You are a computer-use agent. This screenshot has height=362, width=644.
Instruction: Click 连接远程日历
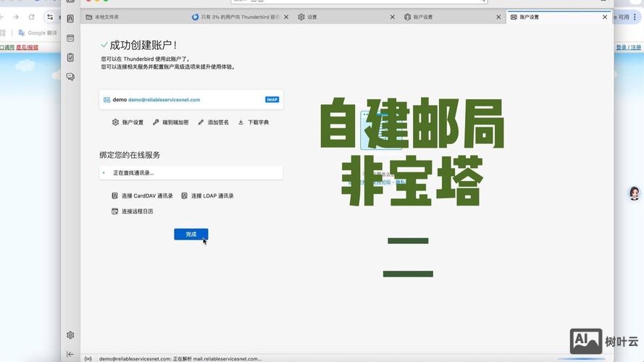click(x=133, y=211)
